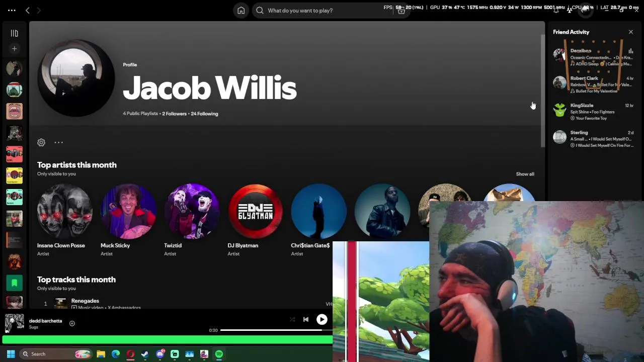
Task: Open Chri$tian Gate$ artist image
Action: click(318, 211)
